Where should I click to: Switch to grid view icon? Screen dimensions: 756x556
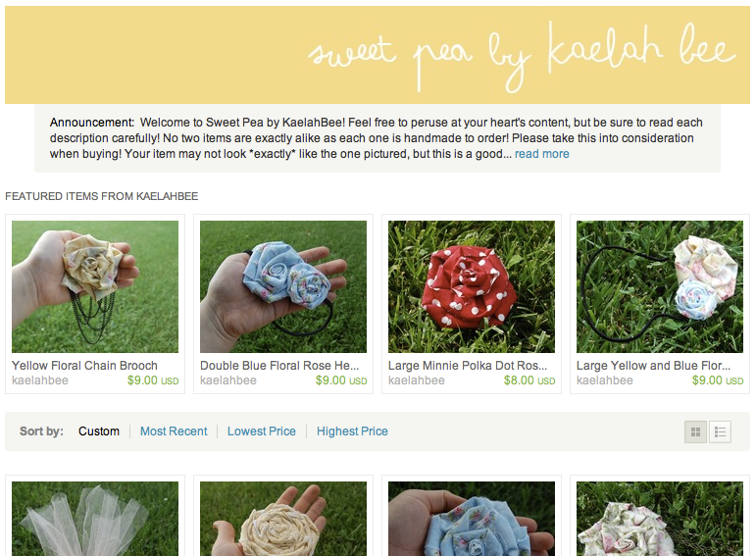tap(695, 431)
